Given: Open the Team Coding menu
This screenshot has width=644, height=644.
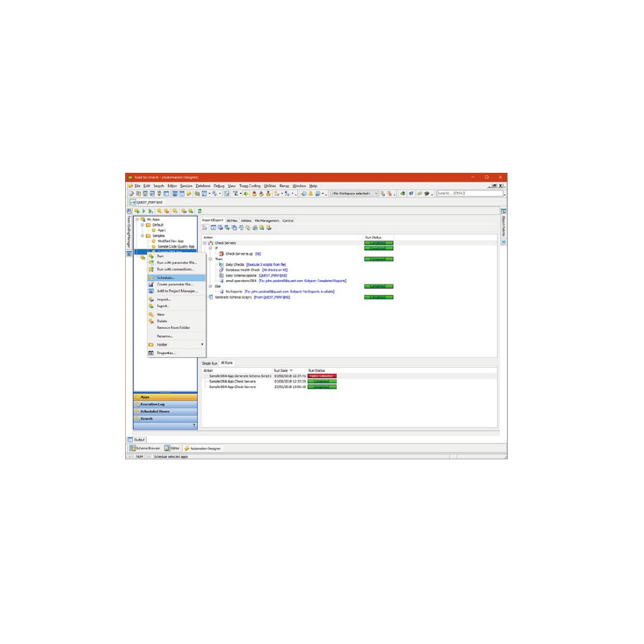Looking at the screenshot, I should click(x=250, y=186).
